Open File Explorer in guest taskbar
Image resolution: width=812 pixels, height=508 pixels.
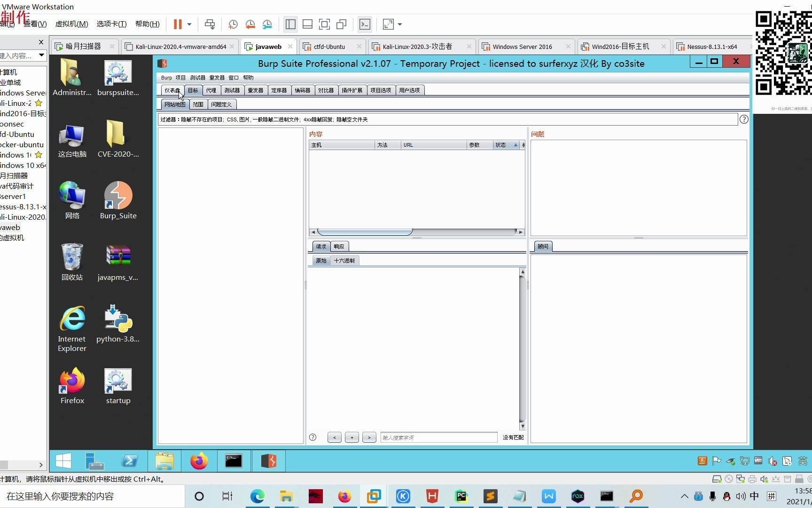coord(164,461)
